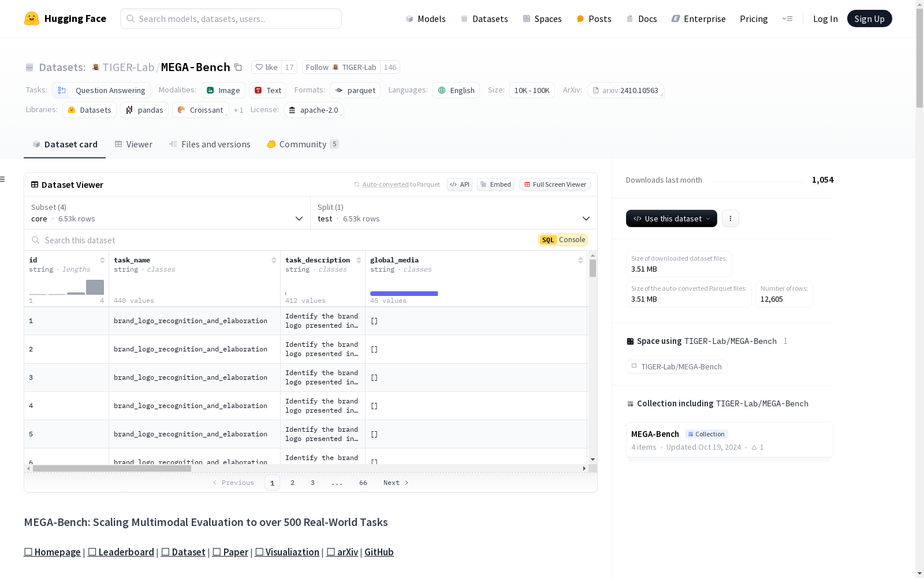924x578 pixels.
Task: Open the Use this dataset dropdown
Action: [672, 218]
